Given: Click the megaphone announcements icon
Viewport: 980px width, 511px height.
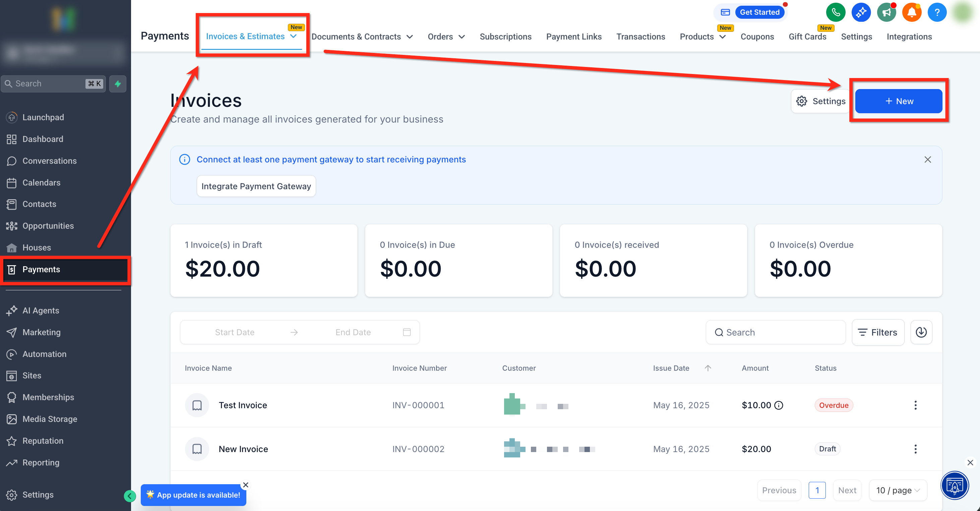Looking at the screenshot, I should (886, 12).
